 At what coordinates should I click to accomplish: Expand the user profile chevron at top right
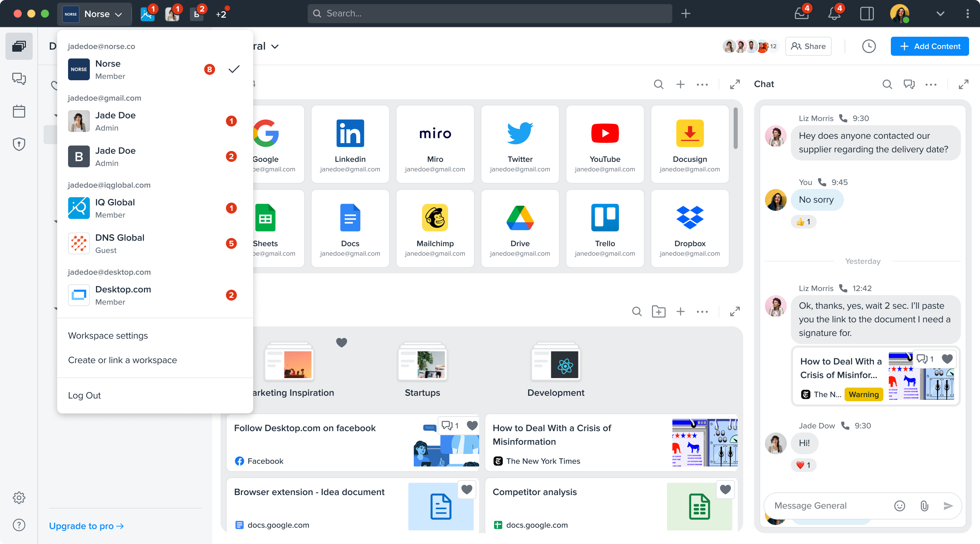pyautogui.click(x=941, y=14)
